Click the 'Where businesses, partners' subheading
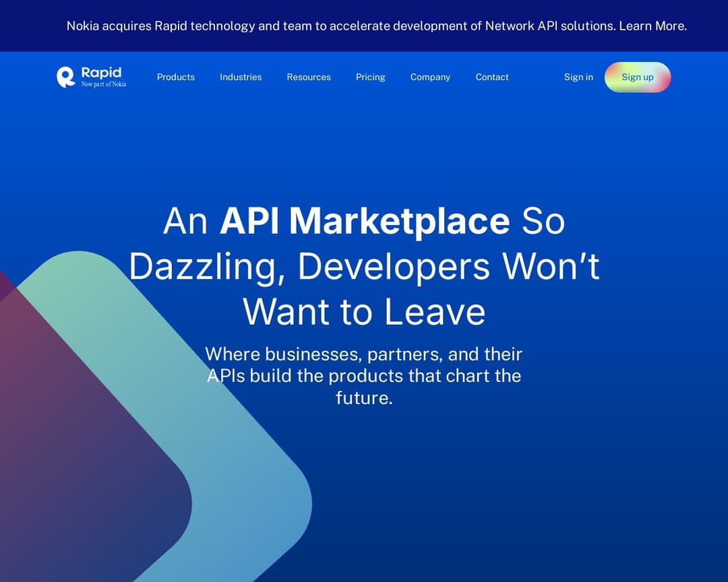This screenshot has width=728, height=582. coord(364,376)
